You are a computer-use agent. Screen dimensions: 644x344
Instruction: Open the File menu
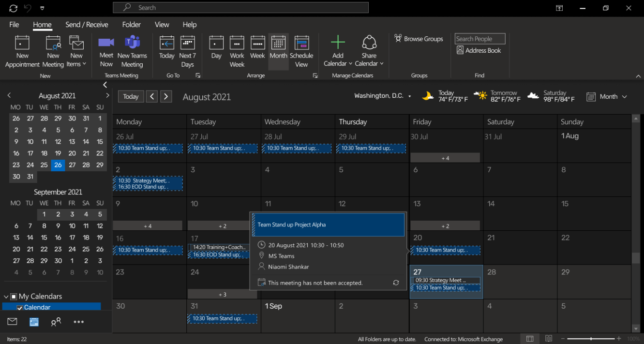coord(14,25)
